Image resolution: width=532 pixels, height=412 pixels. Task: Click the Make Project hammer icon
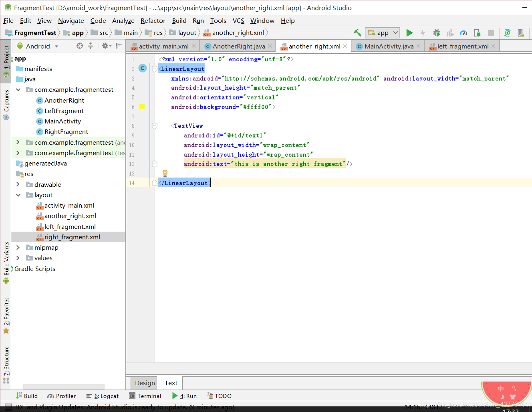click(357, 33)
